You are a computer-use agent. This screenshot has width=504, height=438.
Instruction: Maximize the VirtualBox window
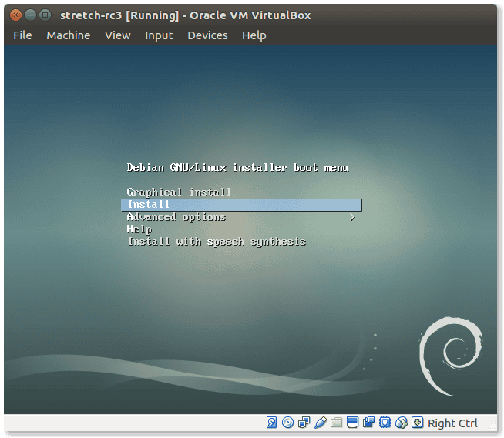click(x=45, y=15)
